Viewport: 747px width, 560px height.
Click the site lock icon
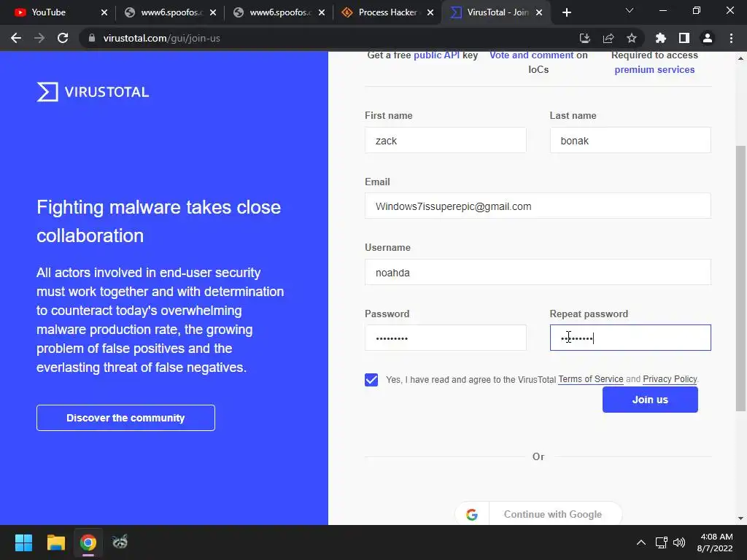click(x=91, y=38)
